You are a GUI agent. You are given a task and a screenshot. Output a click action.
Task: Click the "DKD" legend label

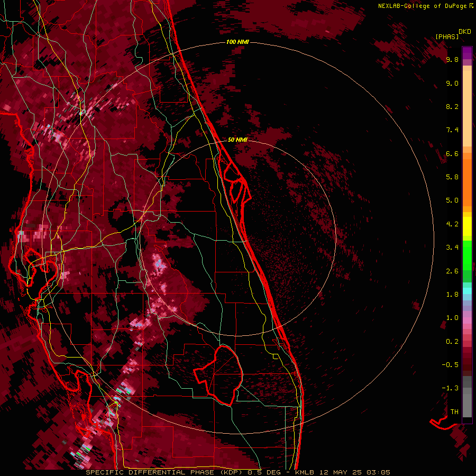465,32
